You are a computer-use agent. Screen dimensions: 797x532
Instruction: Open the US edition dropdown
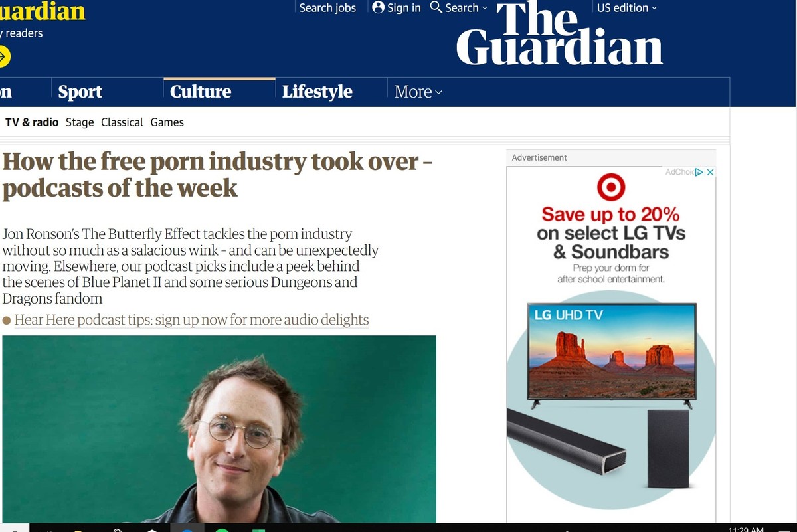(627, 8)
